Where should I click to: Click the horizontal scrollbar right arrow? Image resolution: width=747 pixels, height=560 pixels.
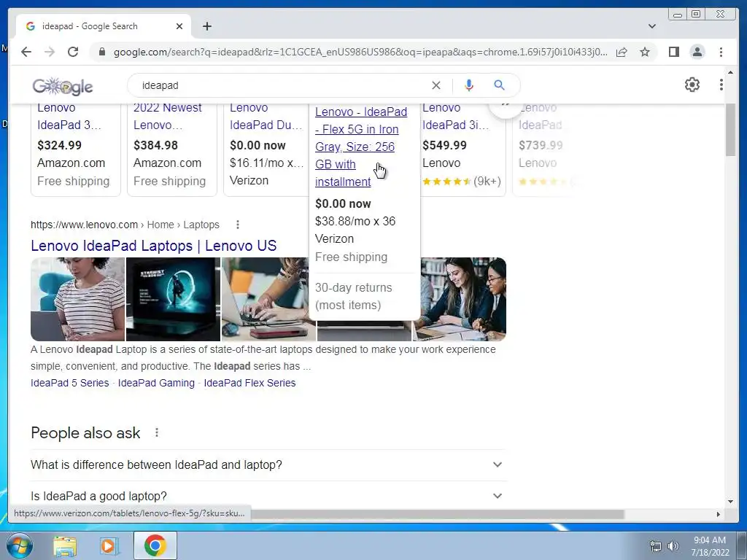pyautogui.click(x=719, y=514)
